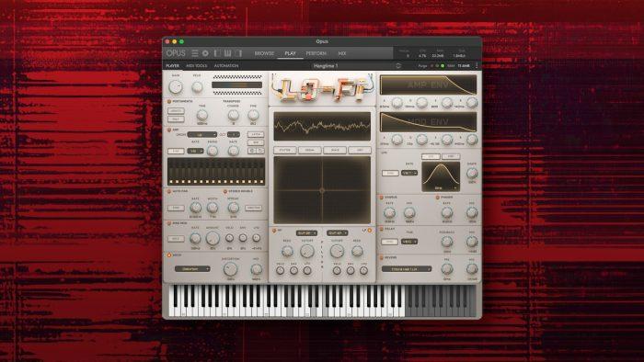
Task: Toggle the Arp power button
Action: coord(168,130)
